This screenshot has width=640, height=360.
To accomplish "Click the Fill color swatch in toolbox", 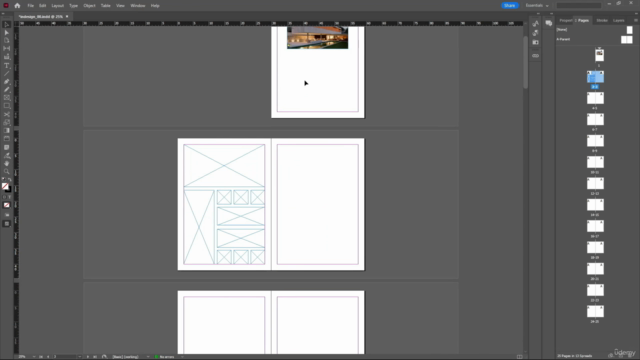I will click(5, 186).
